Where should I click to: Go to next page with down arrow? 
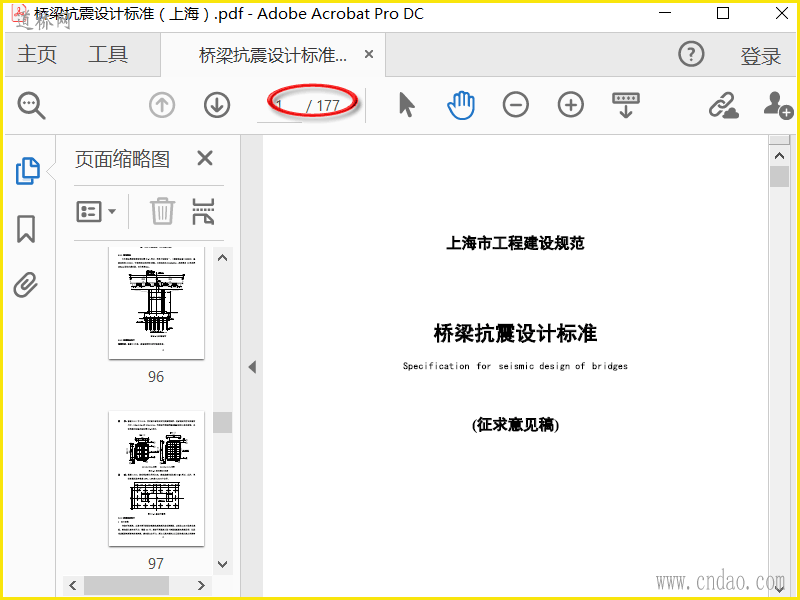(217, 106)
